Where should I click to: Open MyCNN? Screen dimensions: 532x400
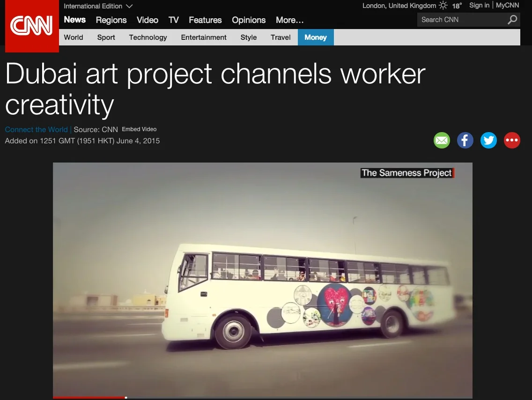pos(507,5)
